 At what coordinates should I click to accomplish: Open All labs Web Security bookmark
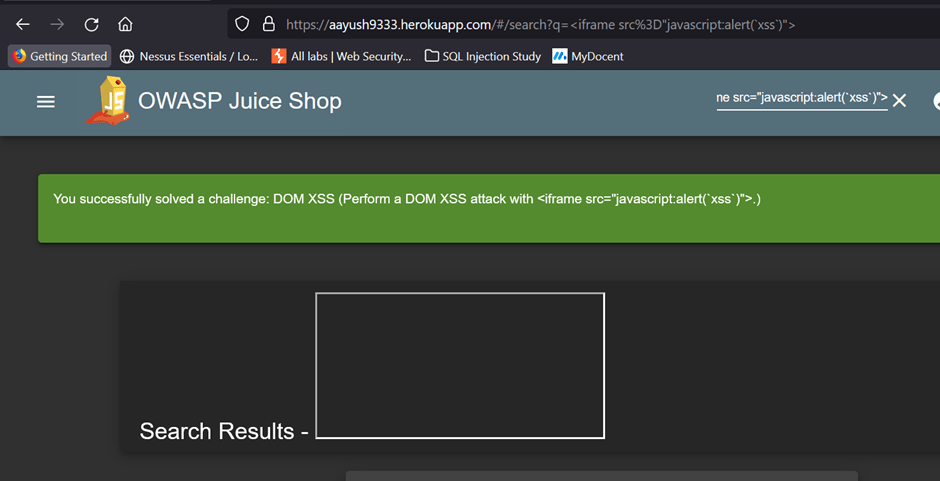tap(342, 56)
